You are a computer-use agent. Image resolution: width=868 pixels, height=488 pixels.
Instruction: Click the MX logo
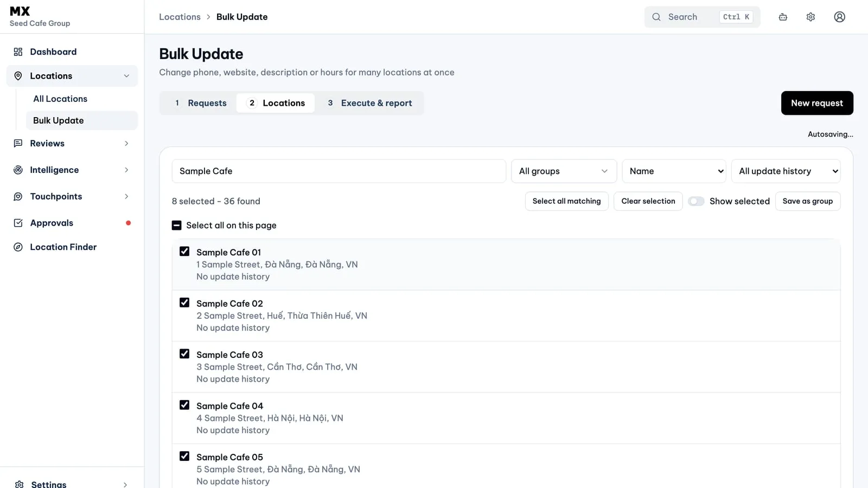(20, 11)
